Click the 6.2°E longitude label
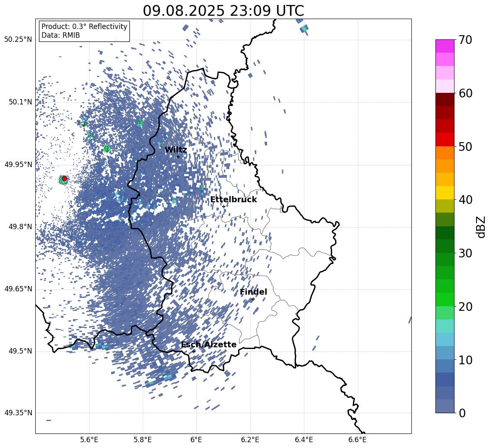Viewport: 491px width, 448px height. click(x=250, y=440)
